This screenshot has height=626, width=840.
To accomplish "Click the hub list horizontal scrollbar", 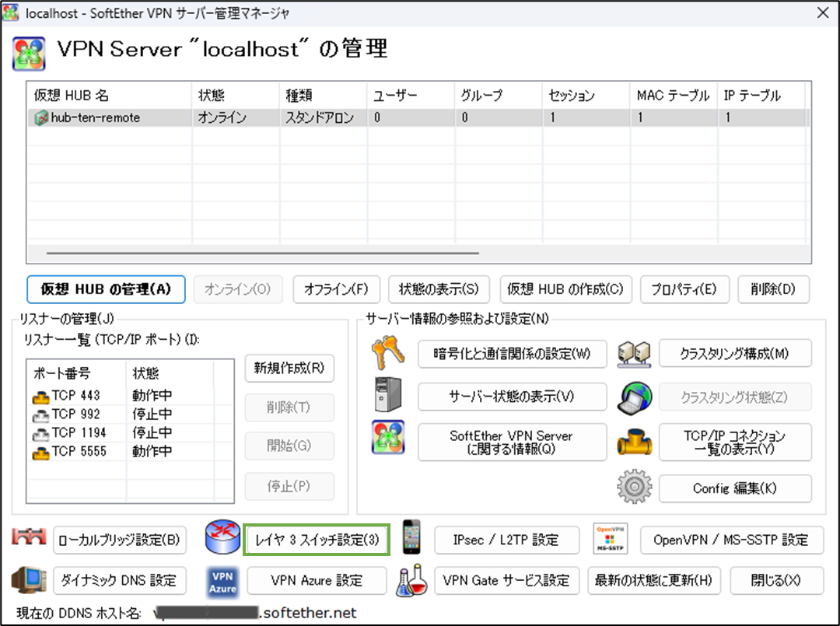I will (x=263, y=253).
